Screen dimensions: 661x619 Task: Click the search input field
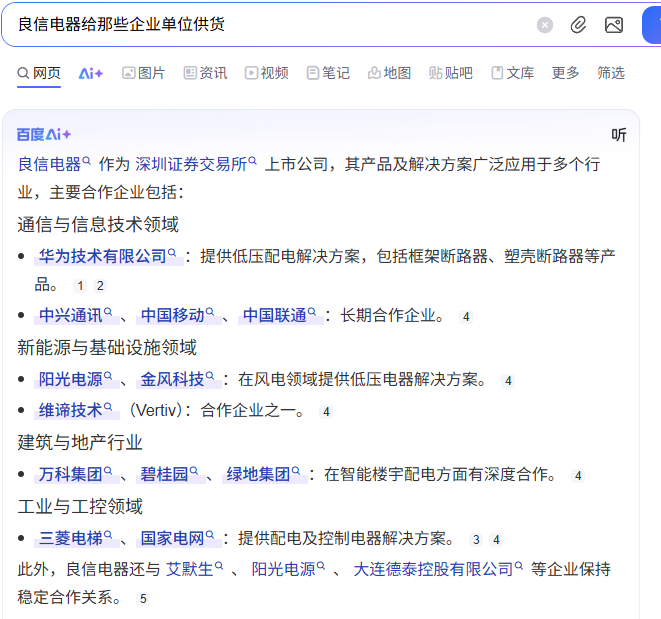tap(270, 24)
